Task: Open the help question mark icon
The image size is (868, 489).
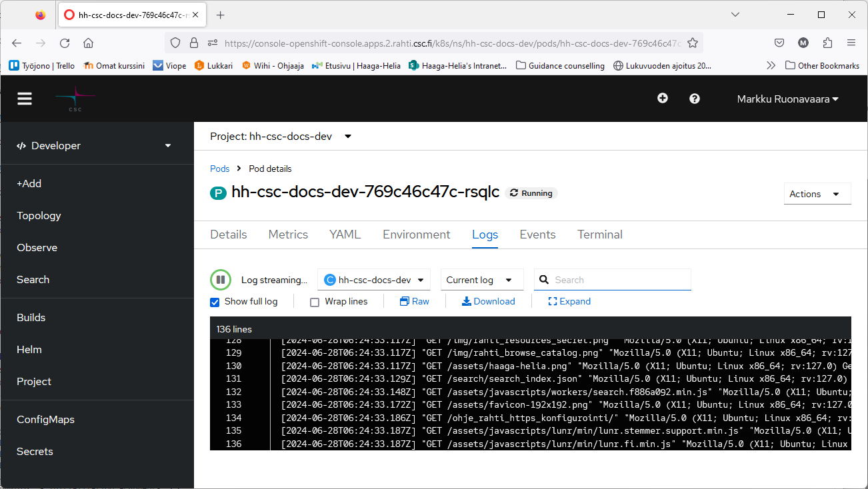Action: (x=694, y=99)
